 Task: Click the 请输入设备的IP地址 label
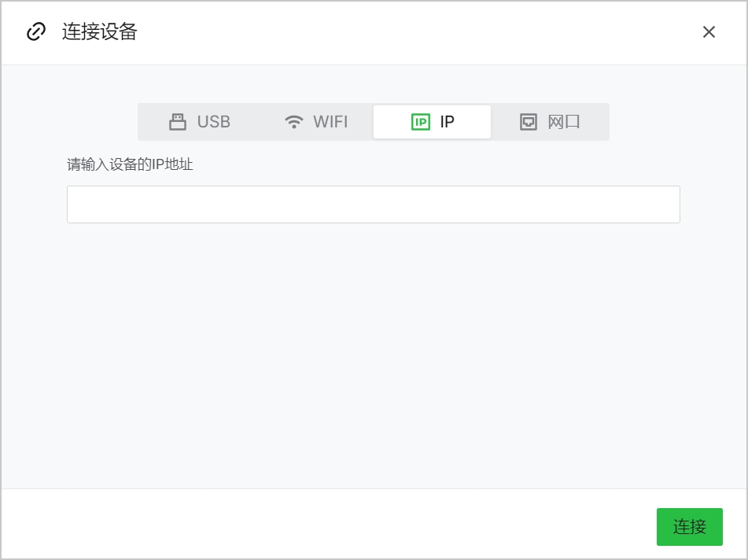coord(130,164)
